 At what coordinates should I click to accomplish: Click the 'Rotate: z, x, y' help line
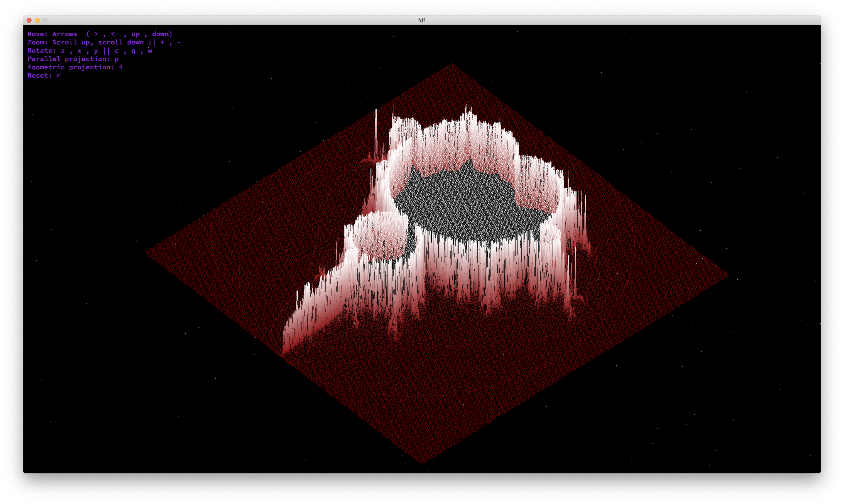(x=89, y=51)
